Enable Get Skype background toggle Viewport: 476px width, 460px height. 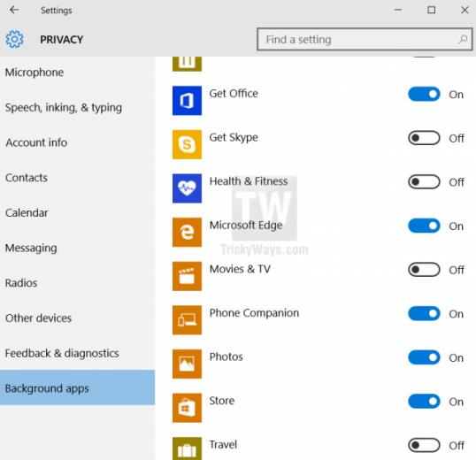pyautogui.click(x=424, y=138)
